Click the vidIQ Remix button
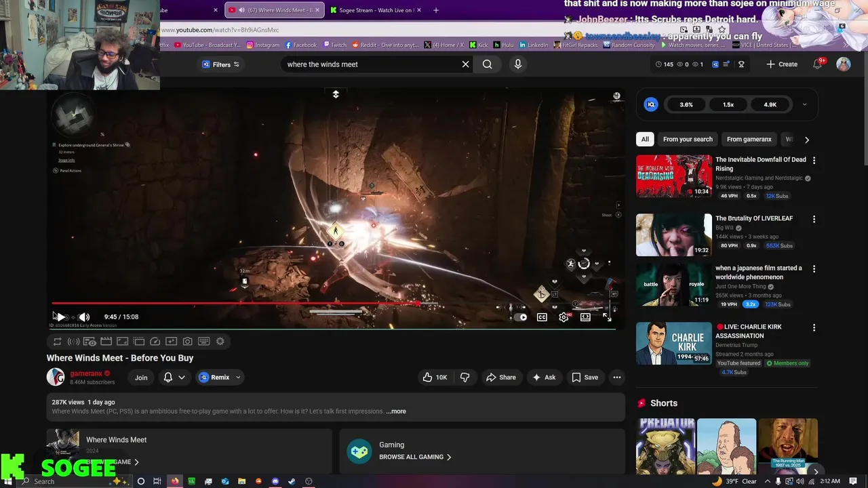Image resolution: width=868 pixels, height=488 pixels. click(x=214, y=378)
